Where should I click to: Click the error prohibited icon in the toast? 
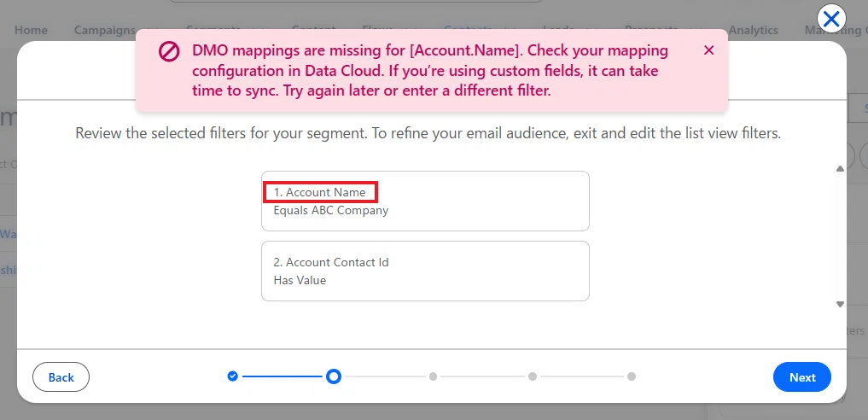click(169, 51)
